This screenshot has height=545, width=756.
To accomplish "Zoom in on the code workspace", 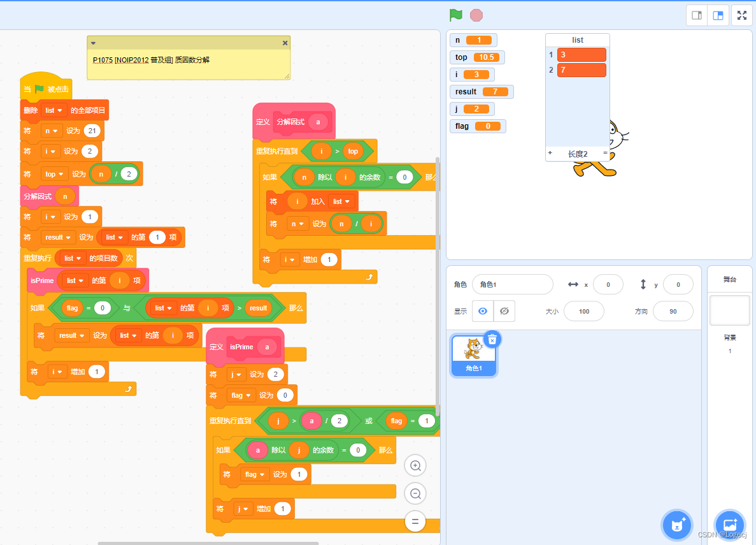I will point(415,466).
